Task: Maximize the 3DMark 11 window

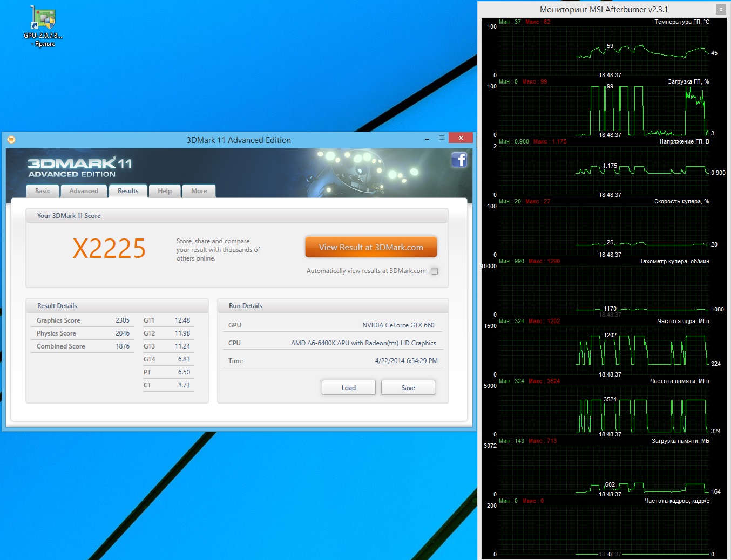Action: tap(442, 138)
